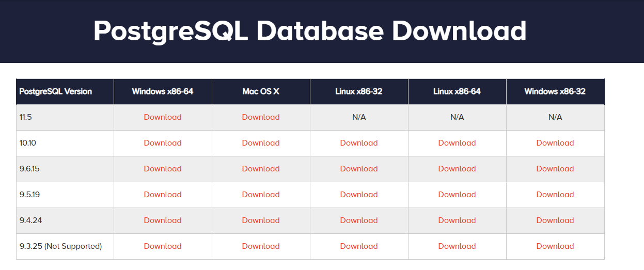
Task: Download 10.10 for Windows x86-32
Action: 555,143
